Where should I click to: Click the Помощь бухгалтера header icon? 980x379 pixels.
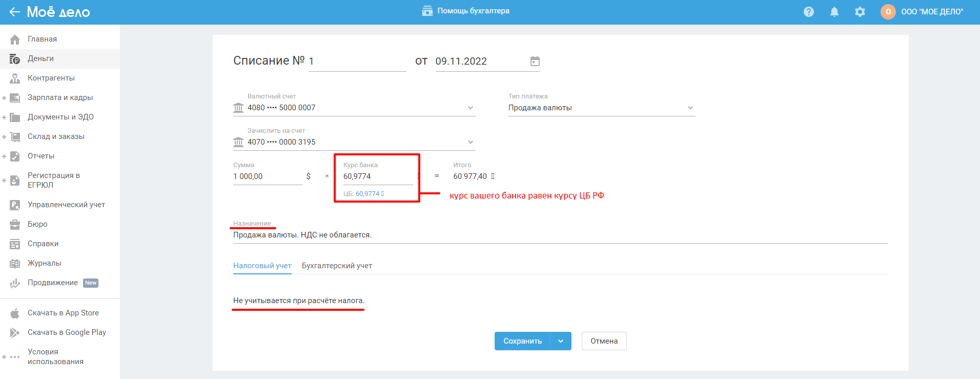[x=427, y=11]
